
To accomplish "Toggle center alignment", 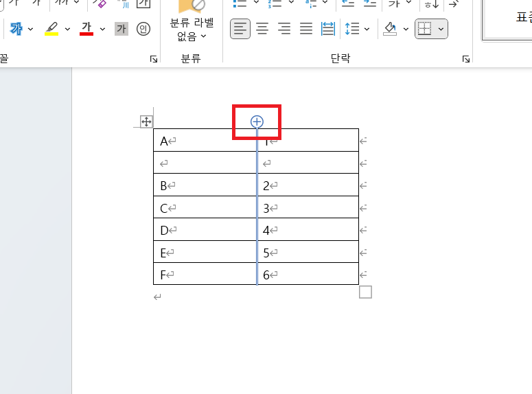I will click(262, 29).
